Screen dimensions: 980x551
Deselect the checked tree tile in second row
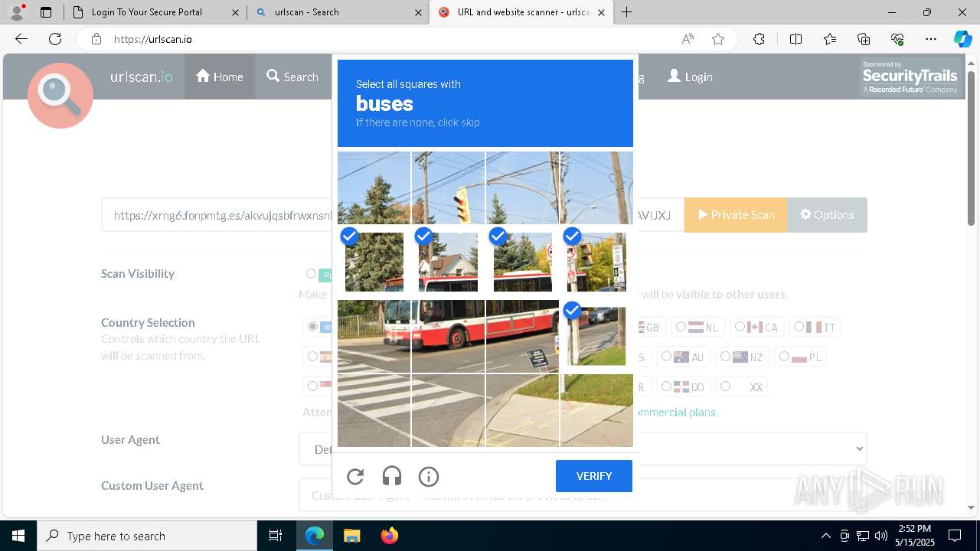click(x=374, y=262)
